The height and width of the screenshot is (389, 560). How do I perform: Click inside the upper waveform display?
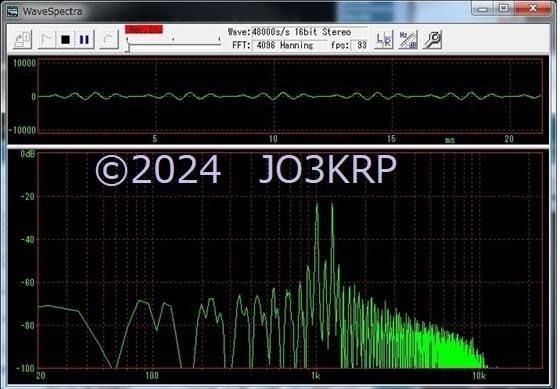pyautogui.click(x=290, y=96)
